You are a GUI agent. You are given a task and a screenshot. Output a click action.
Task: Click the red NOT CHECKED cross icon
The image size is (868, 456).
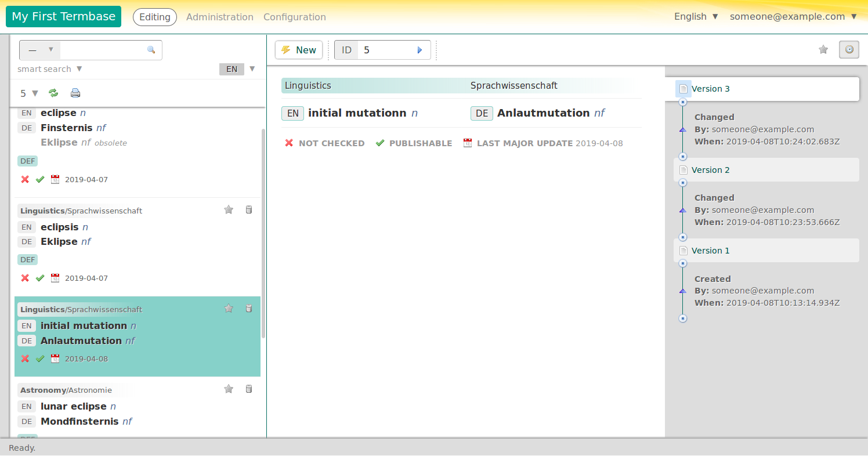[x=289, y=143]
